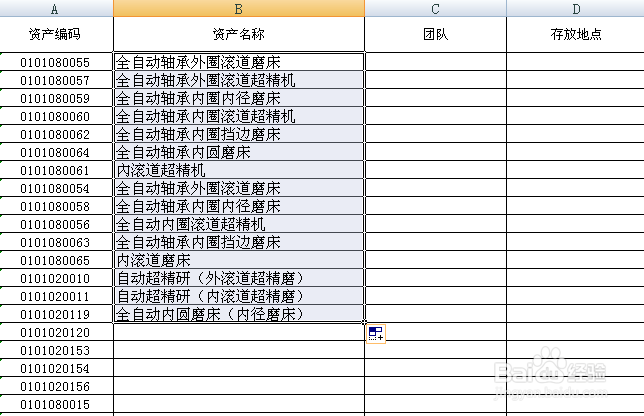Image resolution: width=644 pixels, height=416 pixels.
Task: Select cell with code 0101080062
Action: (56, 134)
